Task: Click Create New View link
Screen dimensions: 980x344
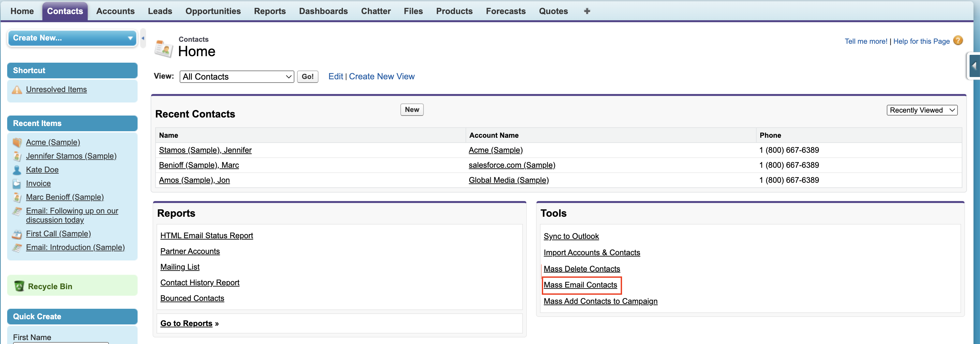Action: [381, 77]
